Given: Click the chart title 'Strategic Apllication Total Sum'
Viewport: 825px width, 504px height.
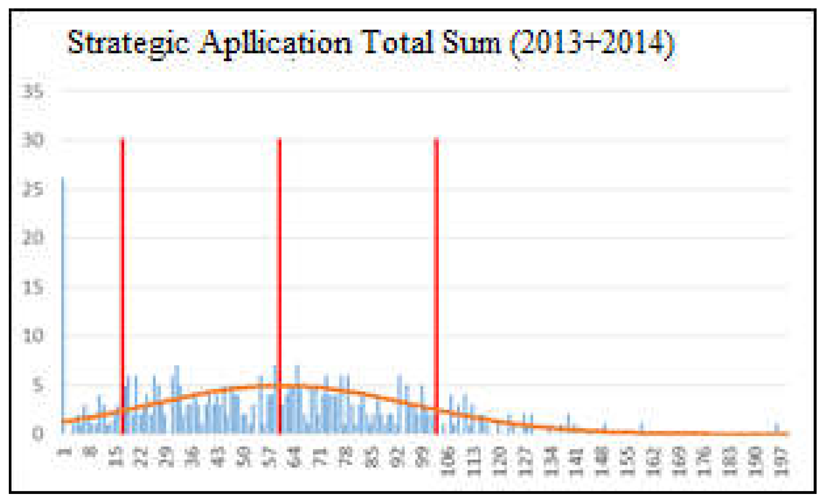Looking at the screenshot, I should click(371, 44).
